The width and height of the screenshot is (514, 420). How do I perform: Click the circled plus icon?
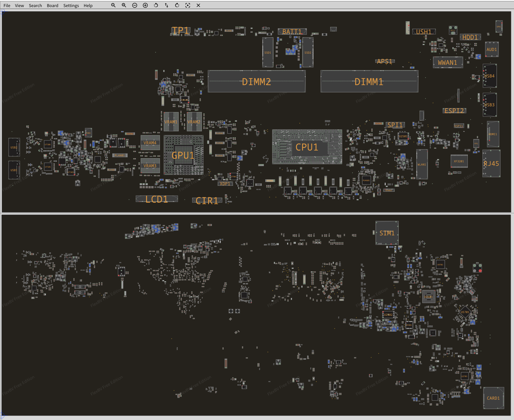[x=145, y=5]
